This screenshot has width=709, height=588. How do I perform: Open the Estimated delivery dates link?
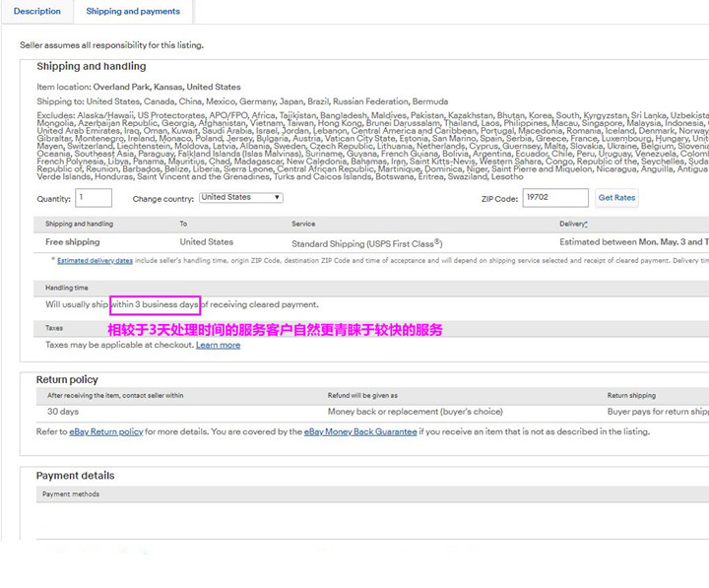tap(95, 261)
